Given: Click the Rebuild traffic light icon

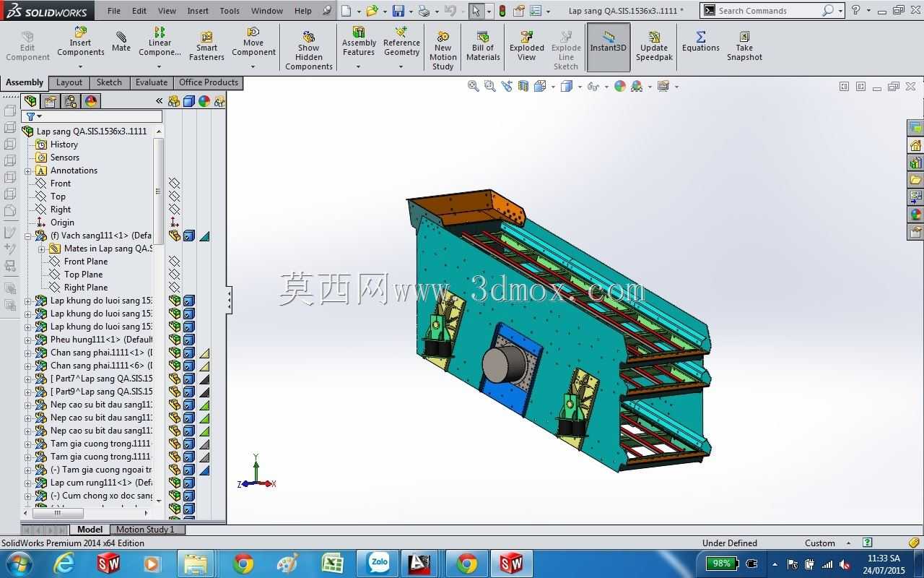Looking at the screenshot, I should (502, 11).
